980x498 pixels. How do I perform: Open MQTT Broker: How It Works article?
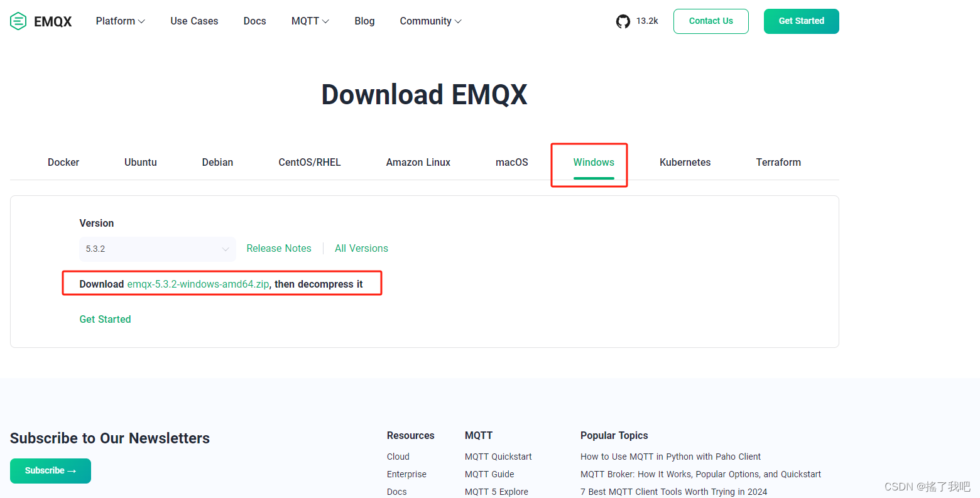[700, 474]
